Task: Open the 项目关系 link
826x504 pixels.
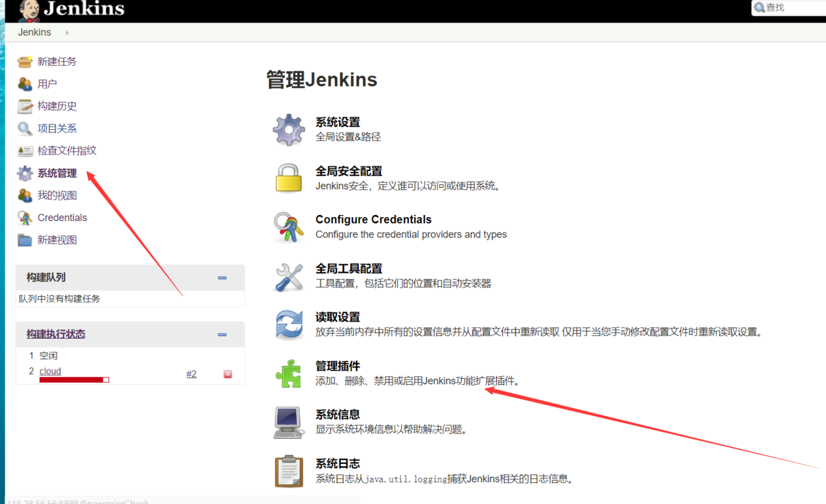Action: tap(57, 128)
